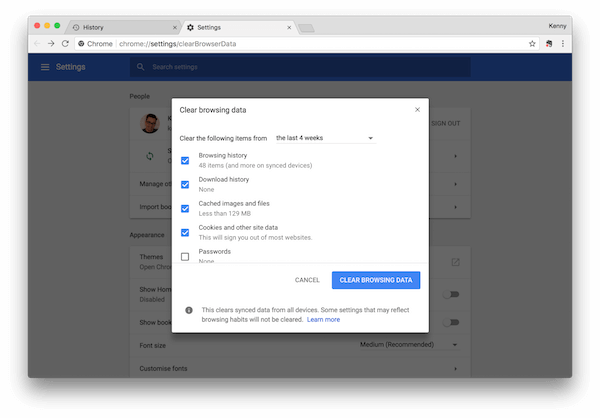
Task: Click the address bar URL
Action: point(178,44)
